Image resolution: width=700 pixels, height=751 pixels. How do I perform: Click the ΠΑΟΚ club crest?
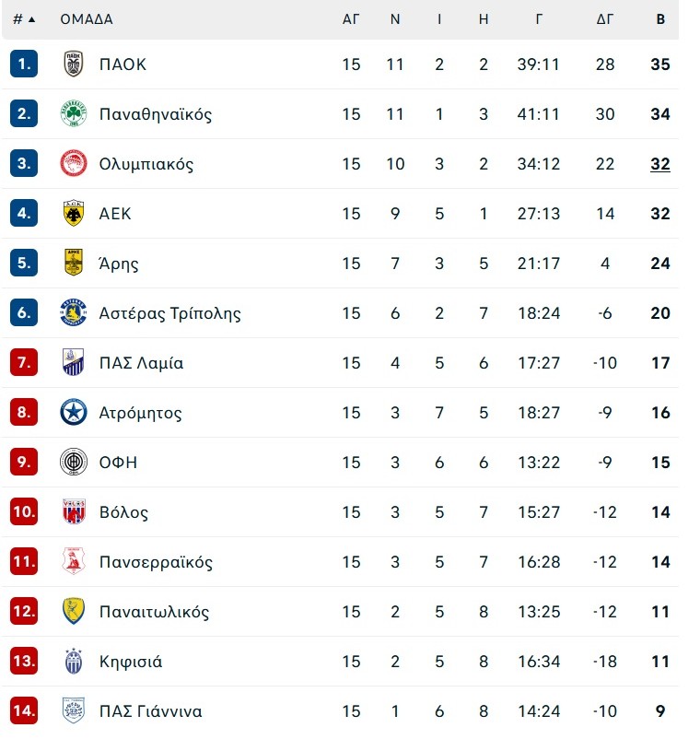click(x=74, y=64)
